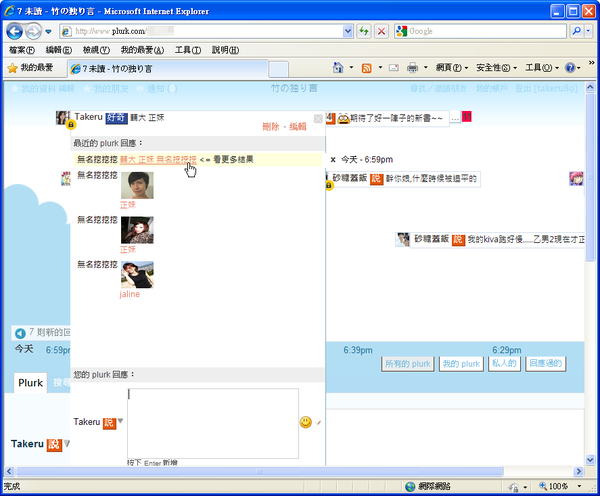Open the search provider options dropdown
Screen dimensions: 600x496
point(589,31)
